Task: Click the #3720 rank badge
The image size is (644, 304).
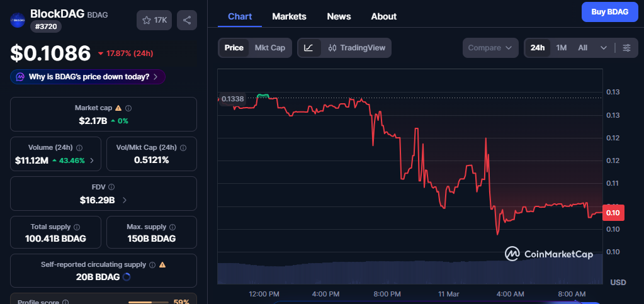Action: coord(46,26)
